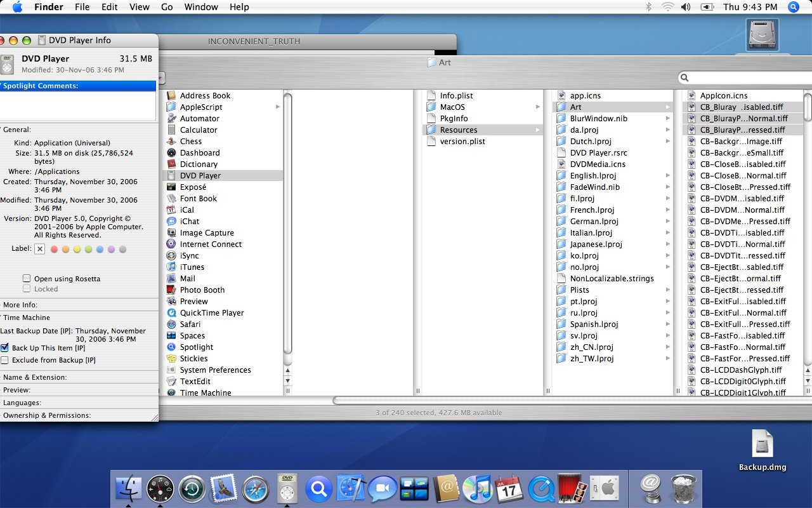Open iCal calendar in the Dock
812x508 pixels.
(x=509, y=488)
